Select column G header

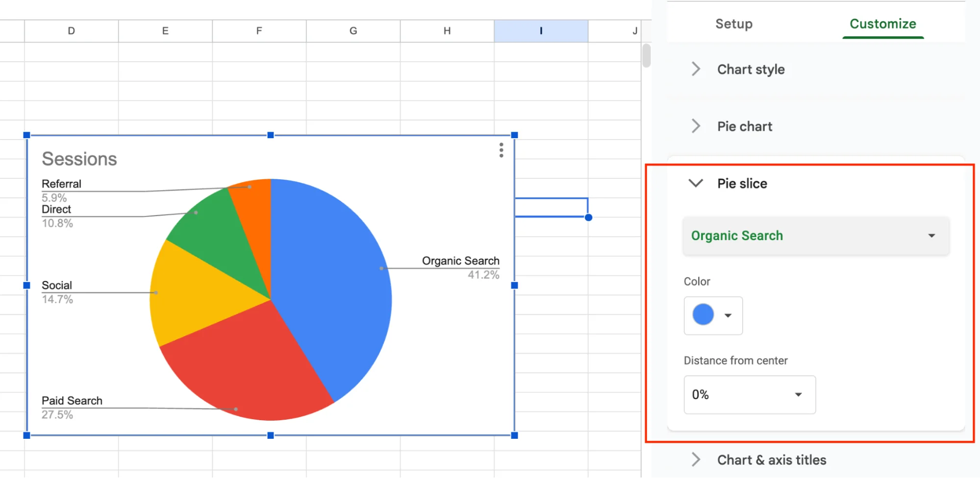353,31
